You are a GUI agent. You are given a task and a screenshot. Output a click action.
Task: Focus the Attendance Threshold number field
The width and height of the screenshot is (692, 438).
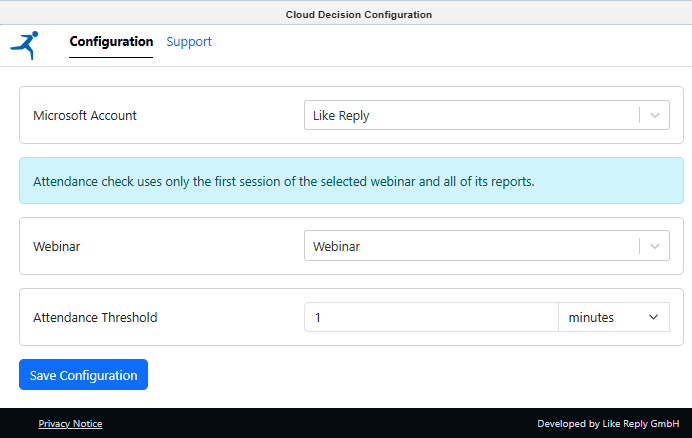click(x=431, y=317)
